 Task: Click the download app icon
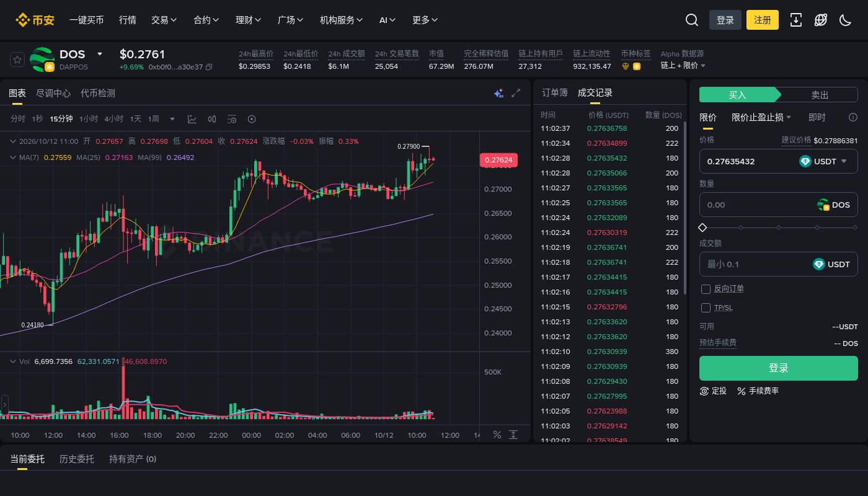pyautogui.click(x=796, y=20)
